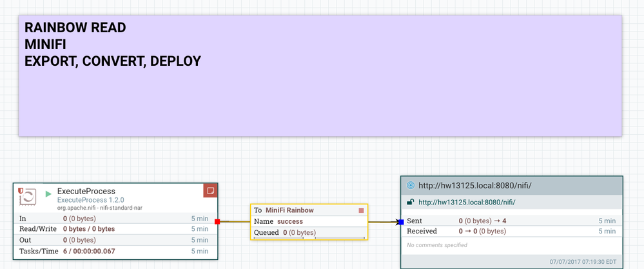Screen dimensions: 644x269
Task: Click the Read/Write 0 bytes / 0 bytes row
Action: click(x=115, y=229)
